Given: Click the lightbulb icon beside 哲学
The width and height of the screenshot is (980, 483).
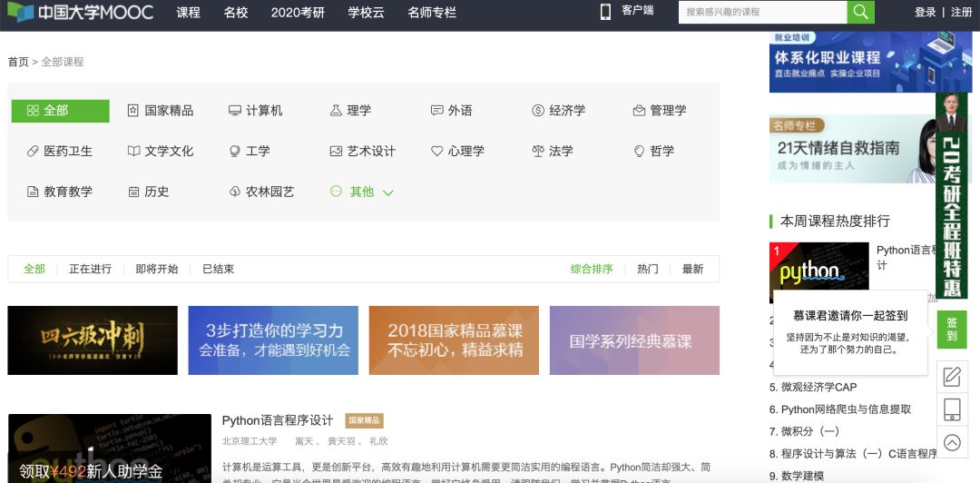Looking at the screenshot, I should click(x=639, y=151).
